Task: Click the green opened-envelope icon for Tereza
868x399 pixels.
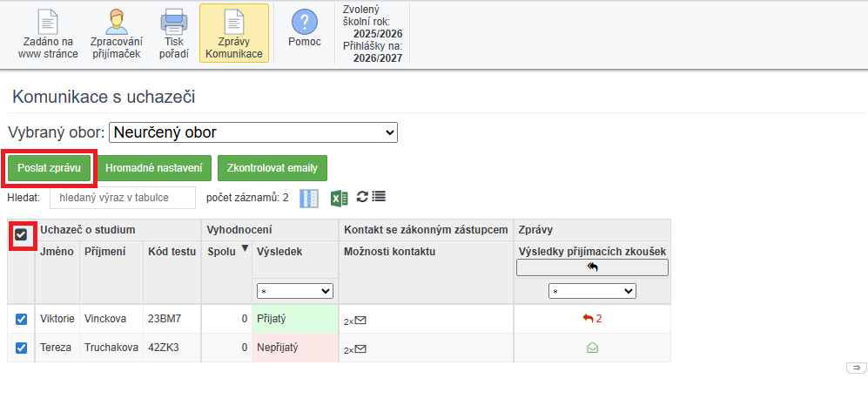Action: point(592,348)
